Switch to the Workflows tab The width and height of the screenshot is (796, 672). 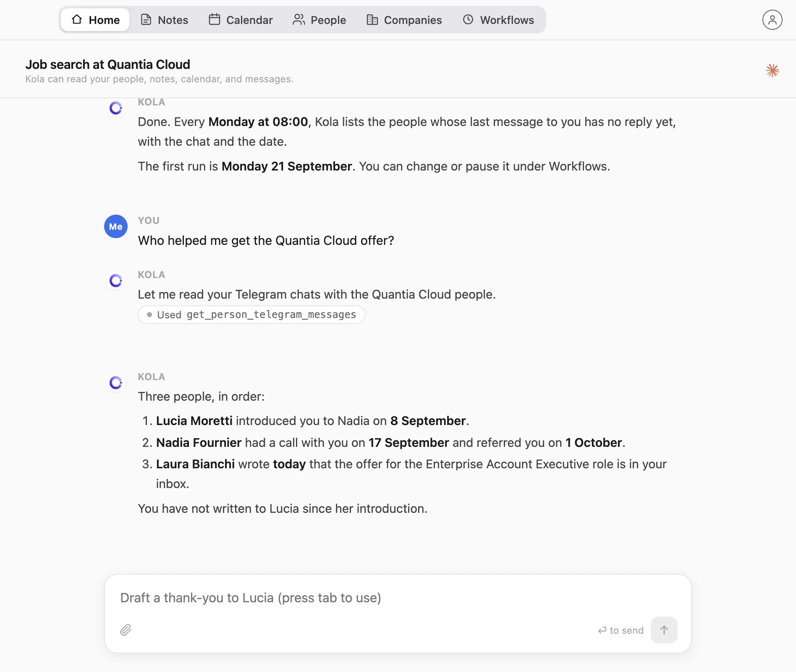point(498,20)
